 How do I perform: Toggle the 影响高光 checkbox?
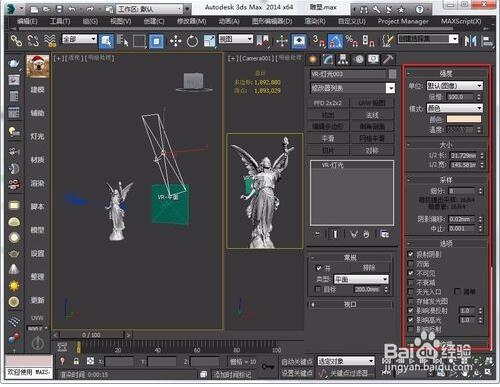click(411, 320)
